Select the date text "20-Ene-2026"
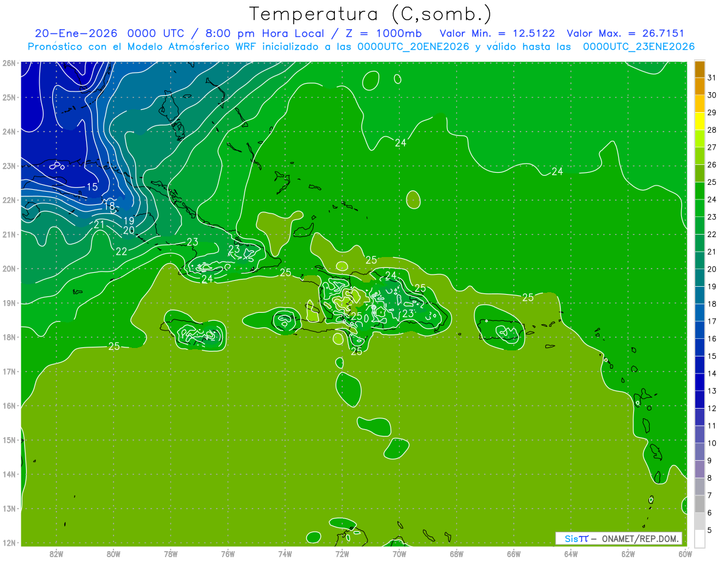 pos(75,34)
